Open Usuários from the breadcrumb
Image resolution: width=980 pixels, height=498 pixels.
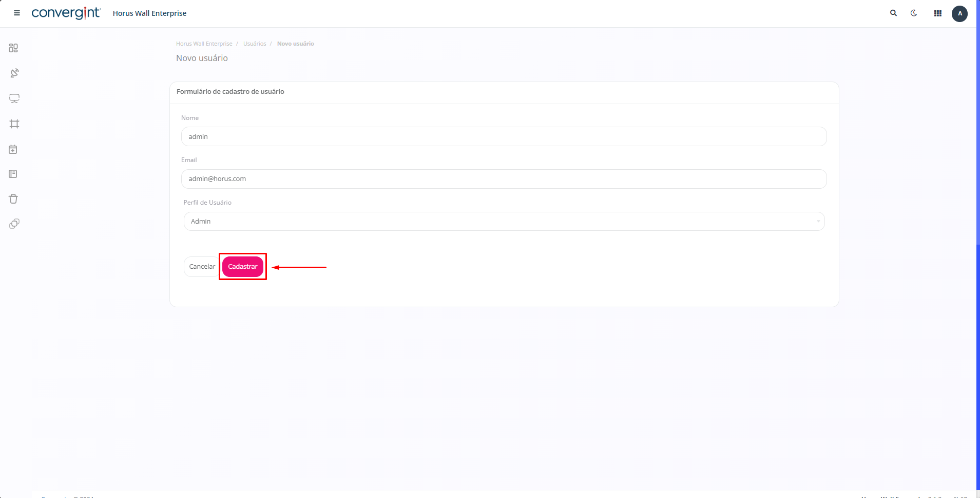pyautogui.click(x=254, y=44)
